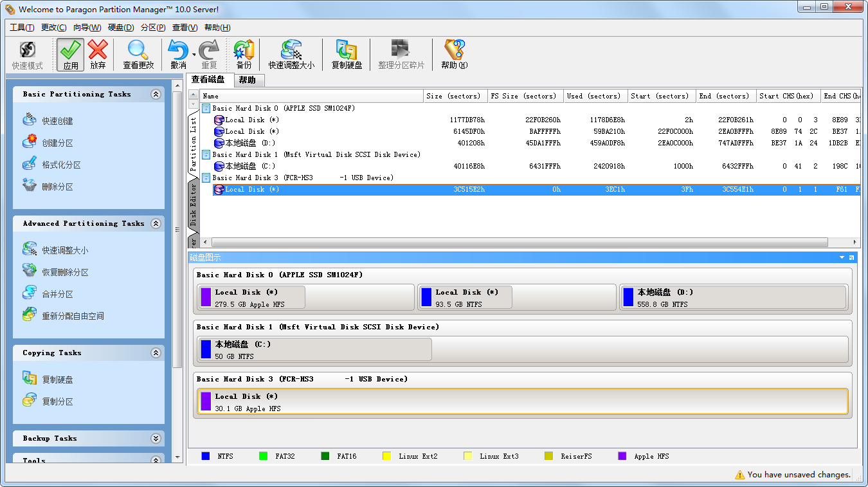Sort by the Size (sectors) column header
This screenshot has height=487, width=868.
[456, 96]
